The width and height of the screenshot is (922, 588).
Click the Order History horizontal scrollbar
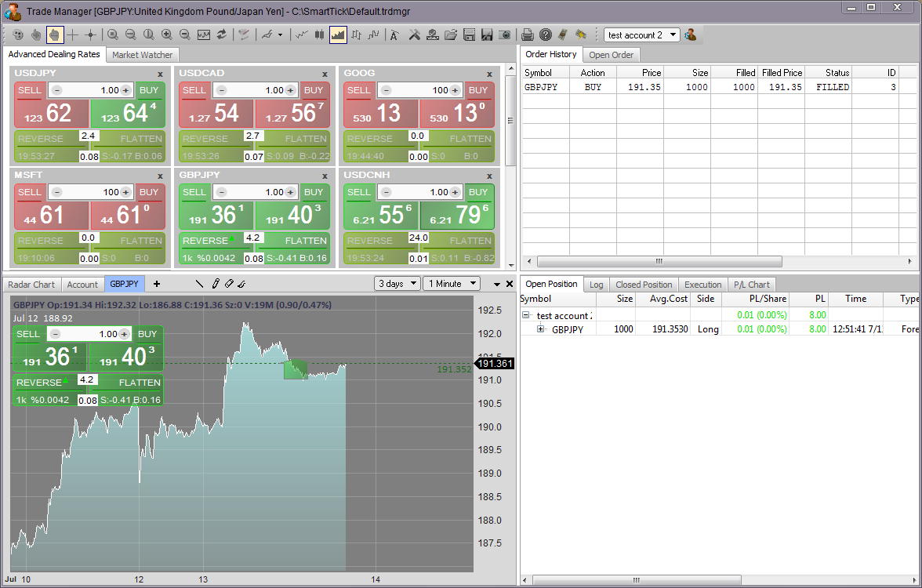659,261
